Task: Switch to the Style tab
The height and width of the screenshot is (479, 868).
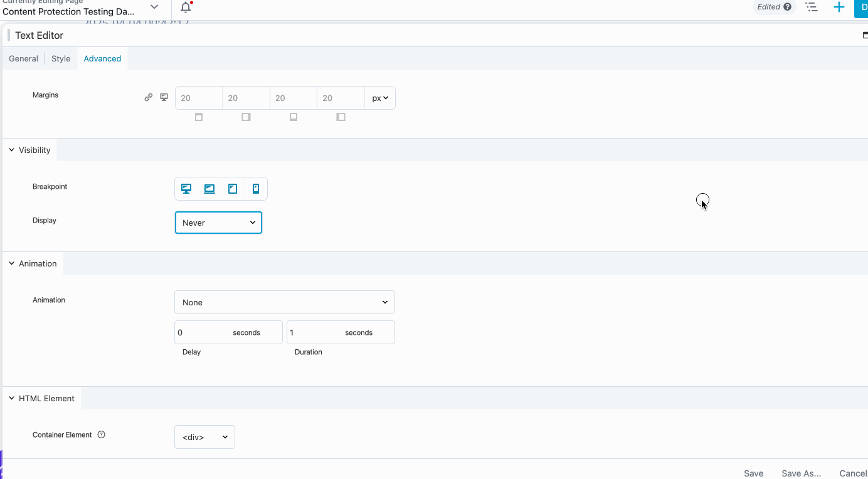Action: pos(61,58)
